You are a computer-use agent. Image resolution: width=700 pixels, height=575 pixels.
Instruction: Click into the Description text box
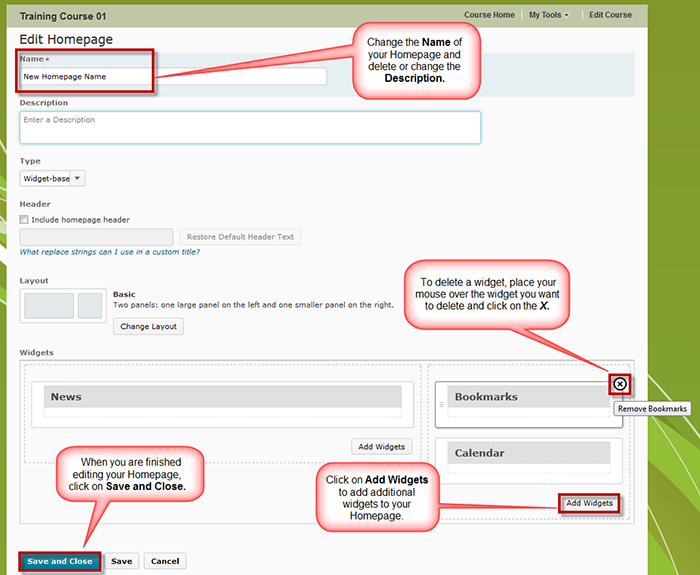pyautogui.click(x=250, y=127)
